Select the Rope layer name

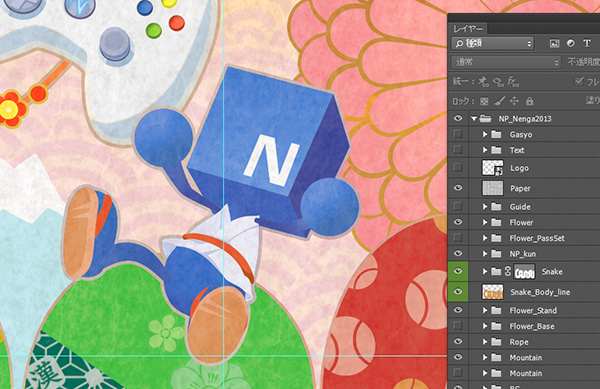pos(519,342)
